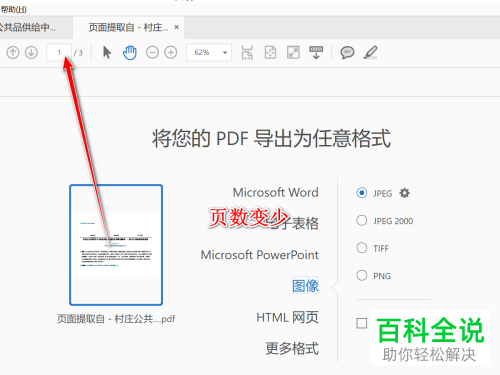Choose Microsoft Word export format
This screenshot has width=500, height=375.
coord(275,192)
